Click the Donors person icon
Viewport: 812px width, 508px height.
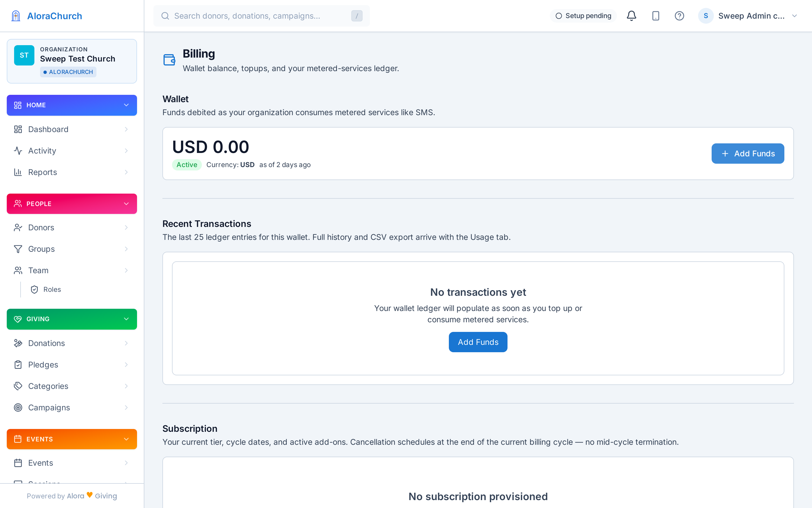[x=18, y=228]
